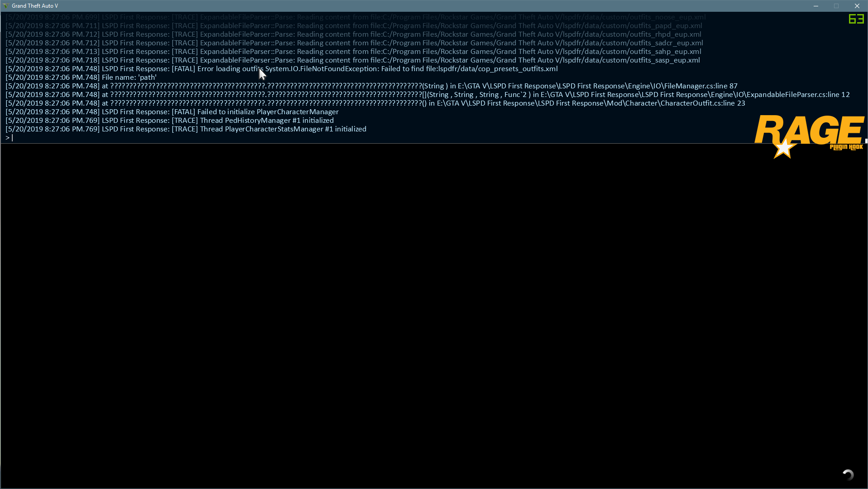
Task: Click the line reading outfits_sahp_eup.xml
Action: click(x=353, y=52)
